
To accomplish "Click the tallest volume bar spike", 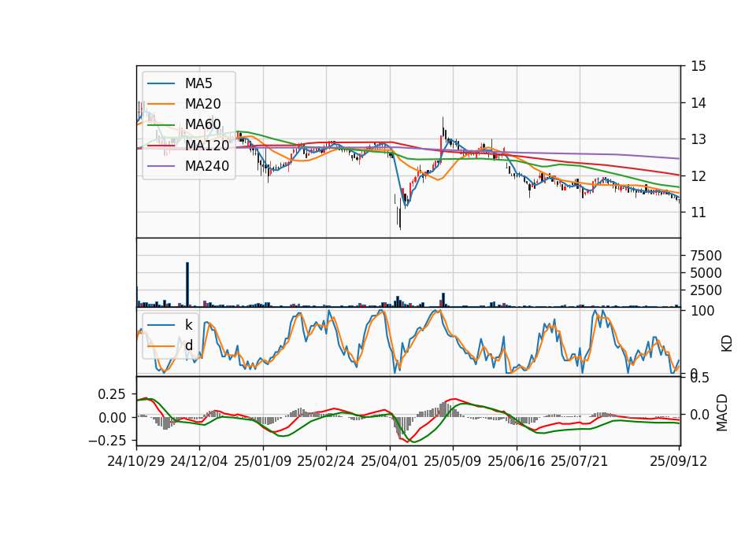I will coord(187,284).
